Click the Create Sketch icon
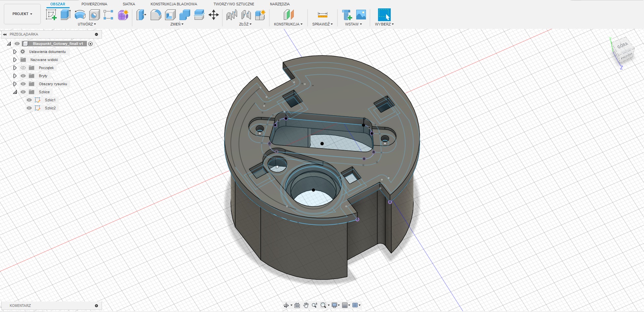The image size is (644, 323). [x=51, y=15]
